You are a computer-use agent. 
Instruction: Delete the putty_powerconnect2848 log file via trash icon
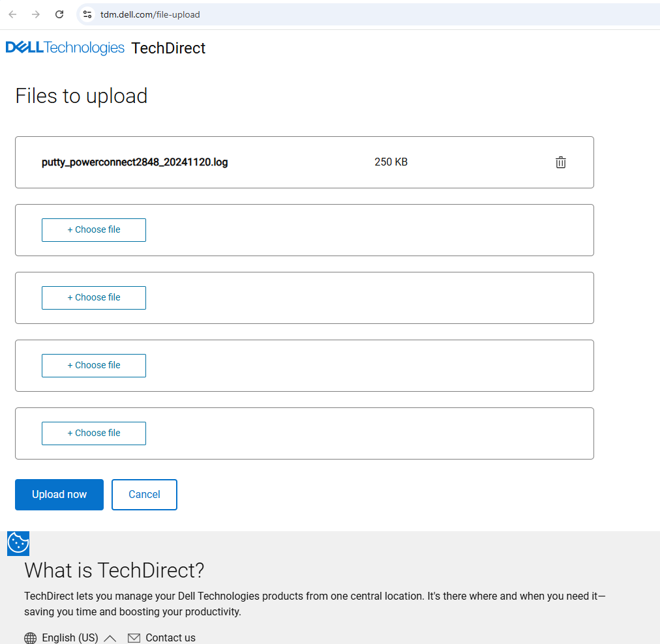click(x=560, y=162)
